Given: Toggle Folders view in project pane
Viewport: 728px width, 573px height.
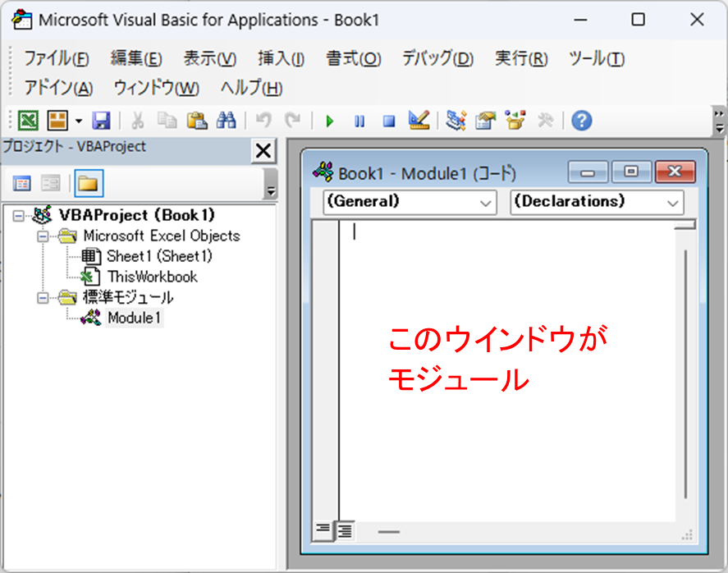Looking at the screenshot, I should point(88,183).
